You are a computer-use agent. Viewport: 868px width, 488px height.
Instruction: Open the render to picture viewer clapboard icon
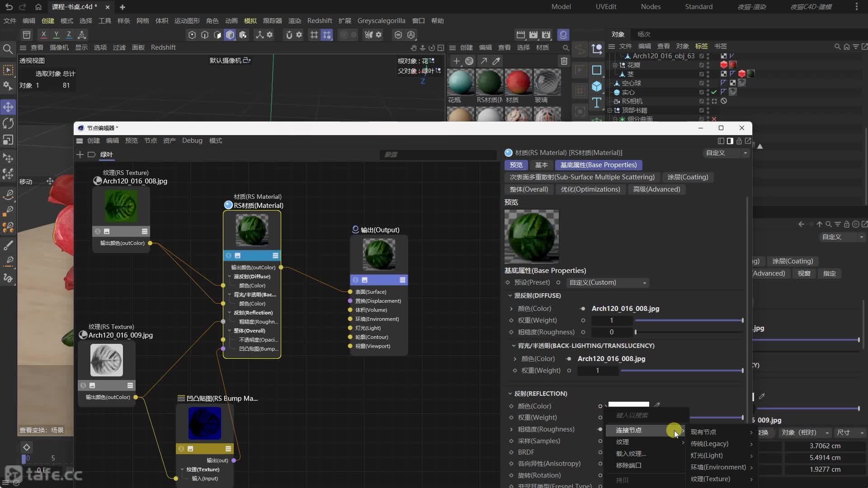[533, 35]
